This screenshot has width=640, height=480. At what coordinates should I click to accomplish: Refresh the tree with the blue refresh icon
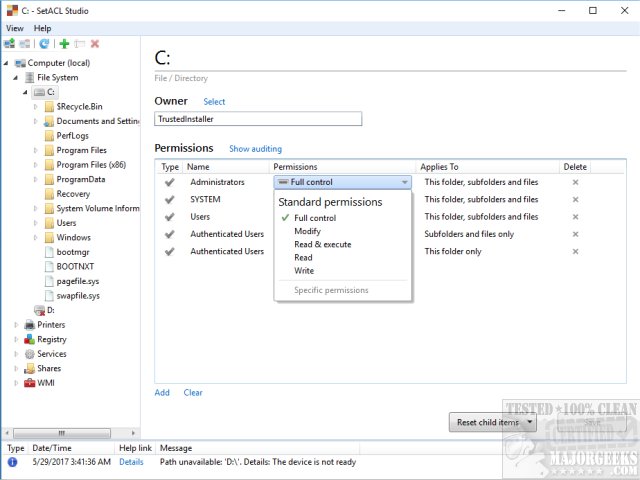pyautogui.click(x=44, y=44)
